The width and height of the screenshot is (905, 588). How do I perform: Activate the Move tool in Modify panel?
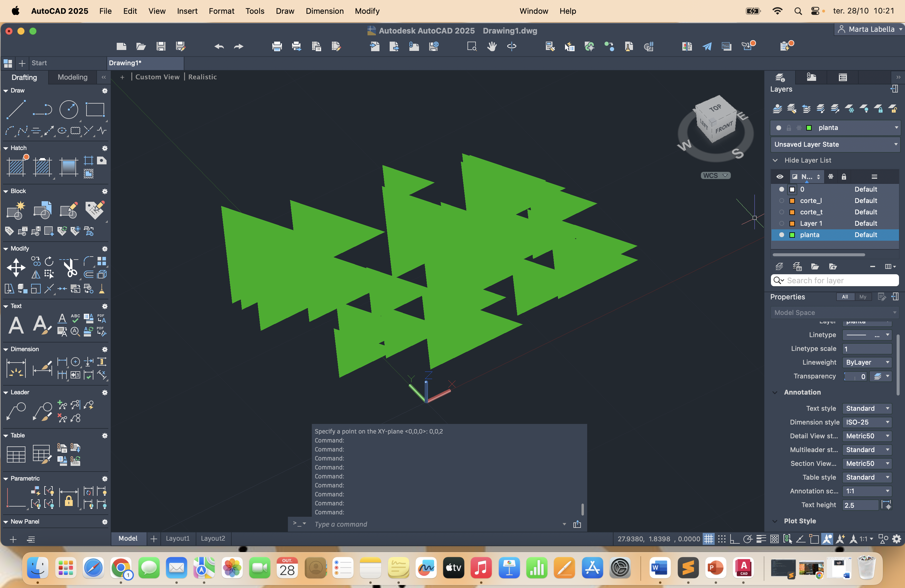pyautogui.click(x=16, y=268)
